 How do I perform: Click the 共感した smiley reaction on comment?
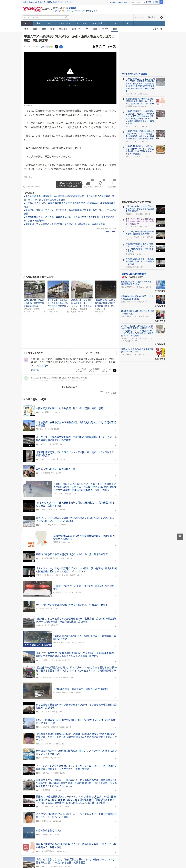coord(78,370)
